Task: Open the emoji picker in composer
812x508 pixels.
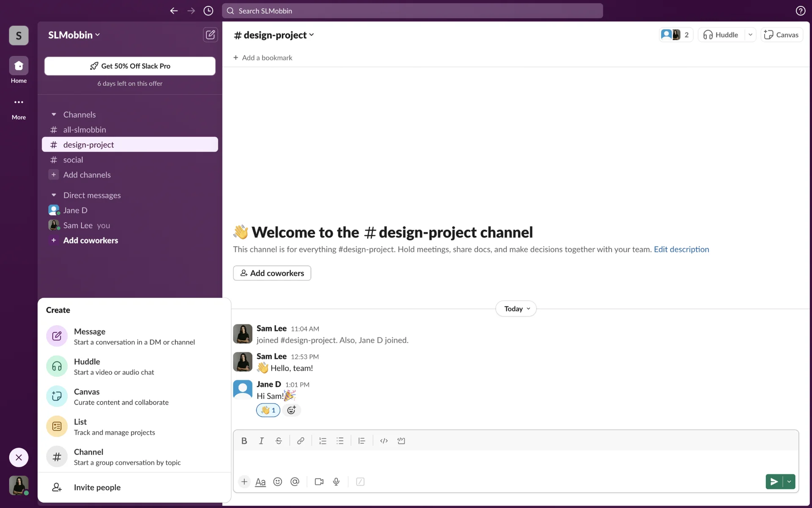Action: 277,482
